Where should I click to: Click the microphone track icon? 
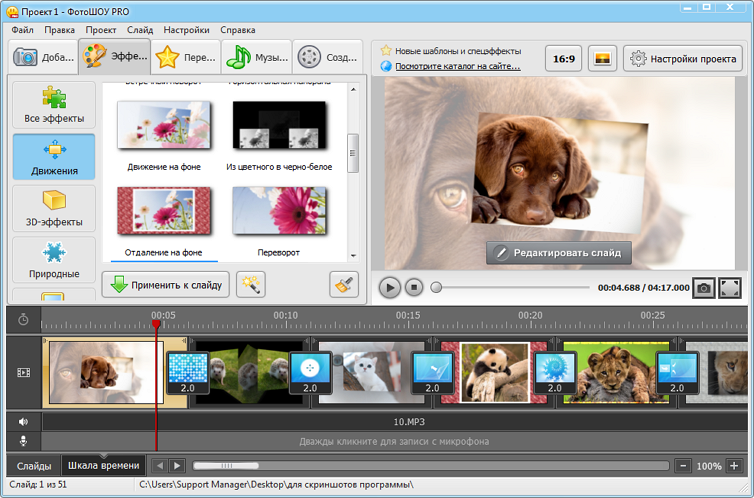coord(23,441)
